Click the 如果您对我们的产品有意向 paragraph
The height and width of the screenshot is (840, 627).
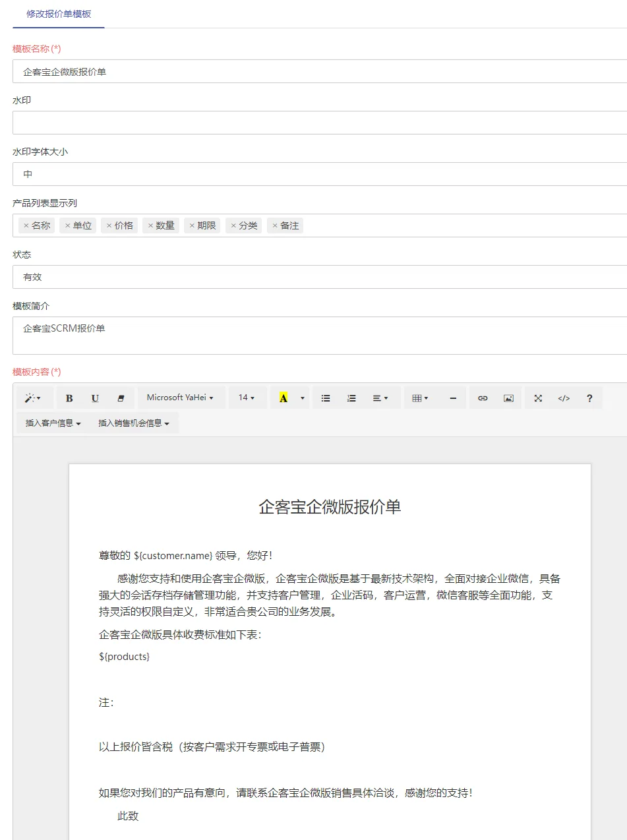(x=286, y=793)
